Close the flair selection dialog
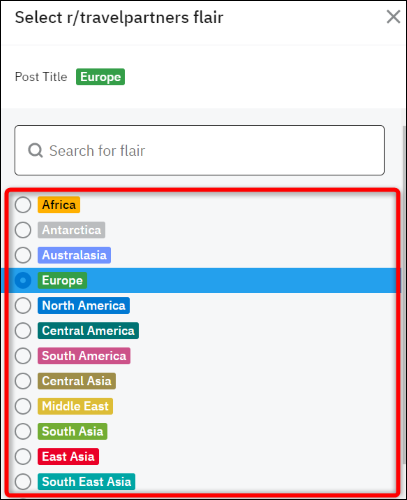Viewport: 407px width, 500px height. coord(393,17)
